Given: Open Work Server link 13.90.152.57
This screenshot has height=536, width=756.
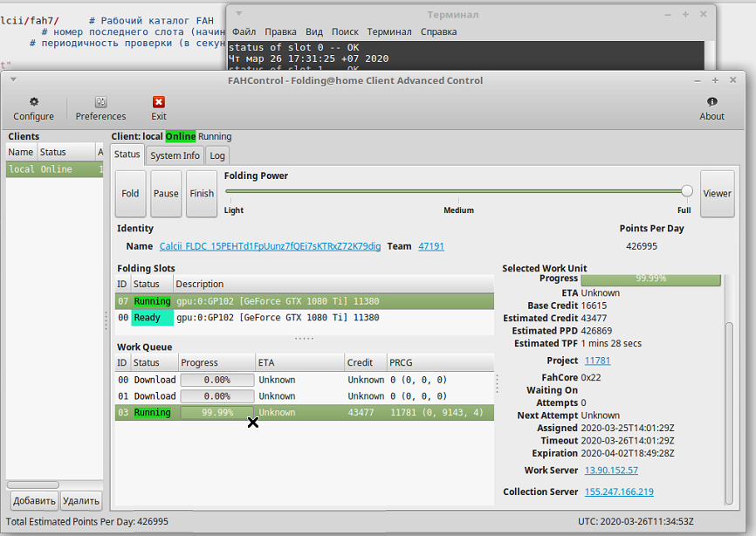Looking at the screenshot, I should pyautogui.click(x=611, y=471).
